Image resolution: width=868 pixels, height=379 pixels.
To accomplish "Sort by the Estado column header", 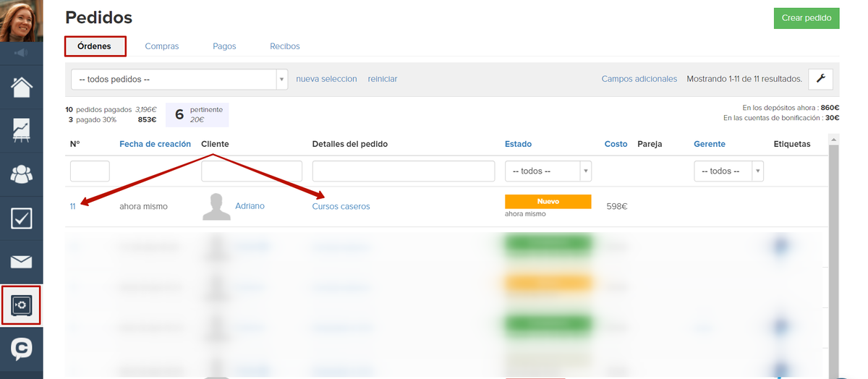I will pyautogui.click(x=518, y=144).
